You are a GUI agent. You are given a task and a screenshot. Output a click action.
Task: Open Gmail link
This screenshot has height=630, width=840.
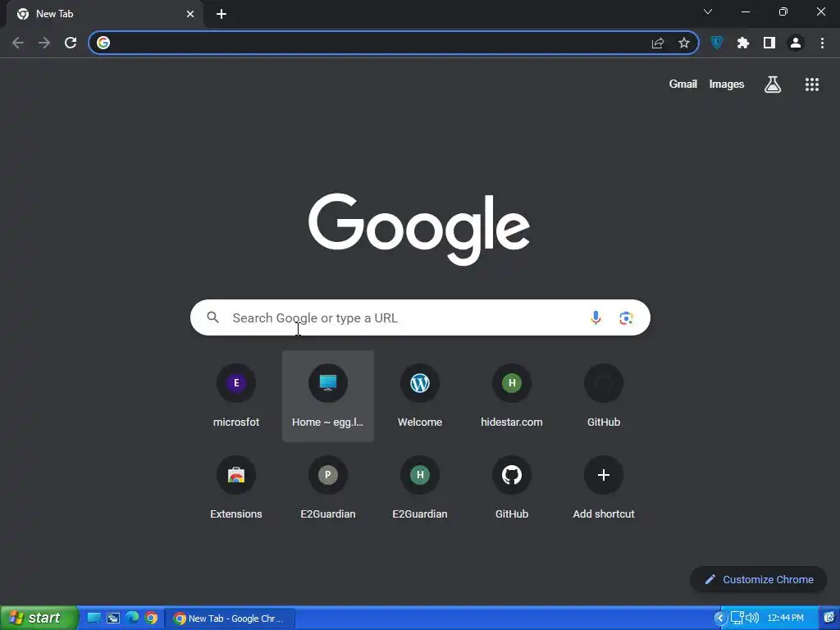683,84
